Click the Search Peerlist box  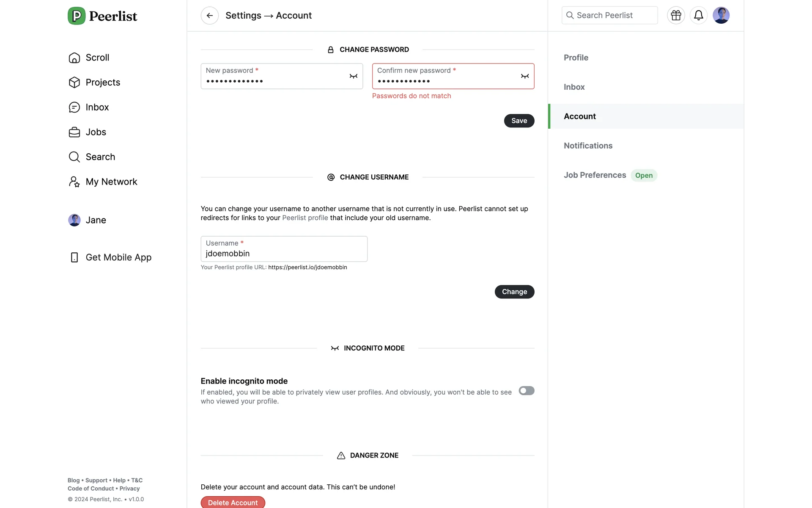point(609,16)
